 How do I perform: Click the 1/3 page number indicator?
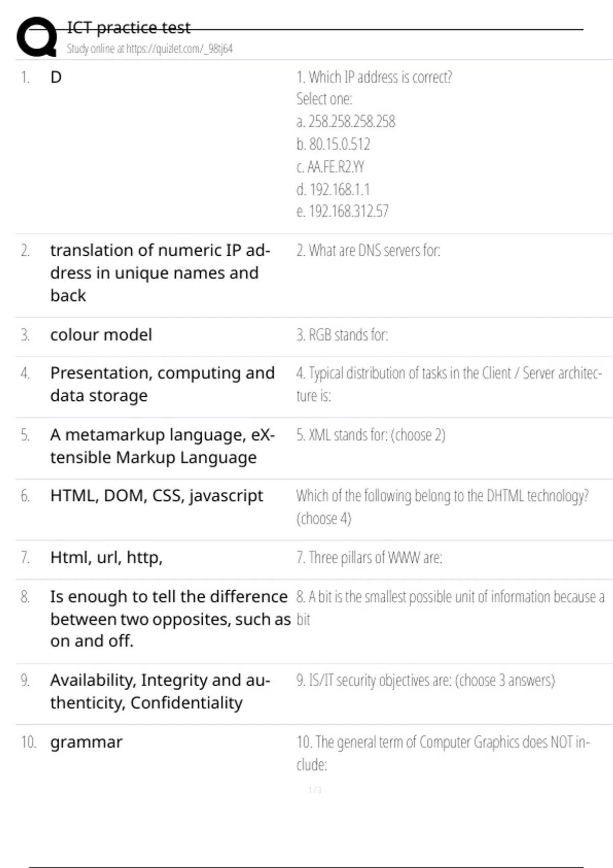pyautogui.click(x=315, y=790)
